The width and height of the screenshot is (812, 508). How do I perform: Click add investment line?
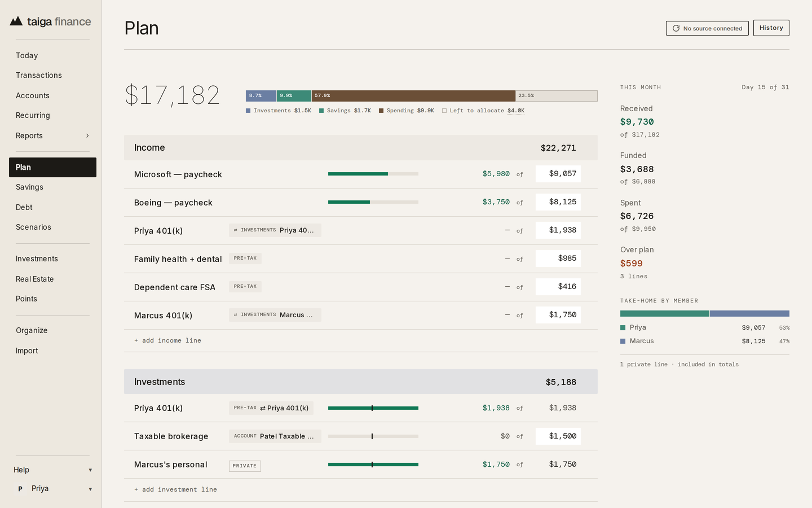[x=175, y=489]
